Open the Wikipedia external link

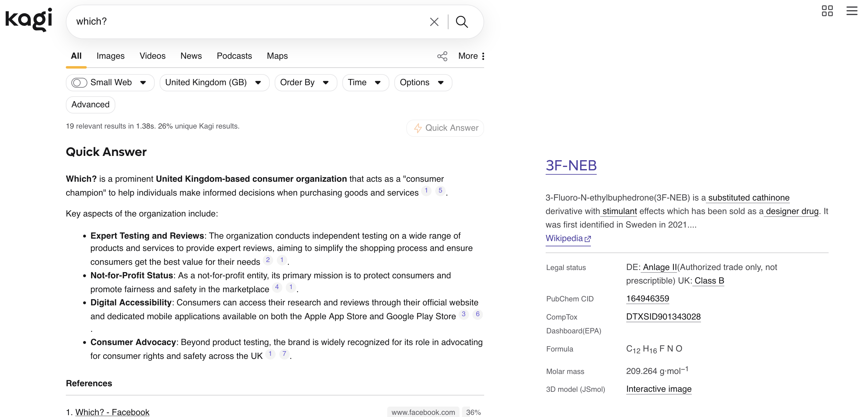[x=568, y=238]
